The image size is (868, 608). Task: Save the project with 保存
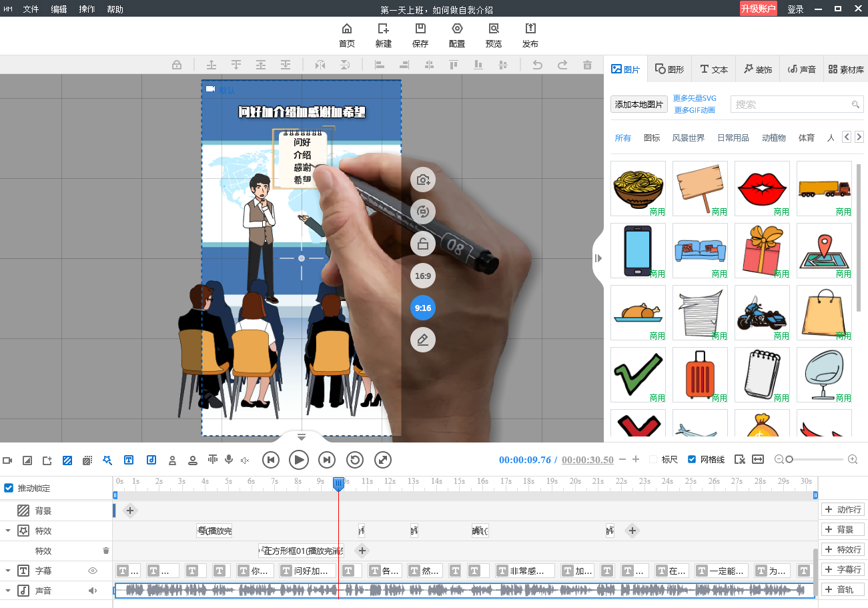[x=420, y=35]
